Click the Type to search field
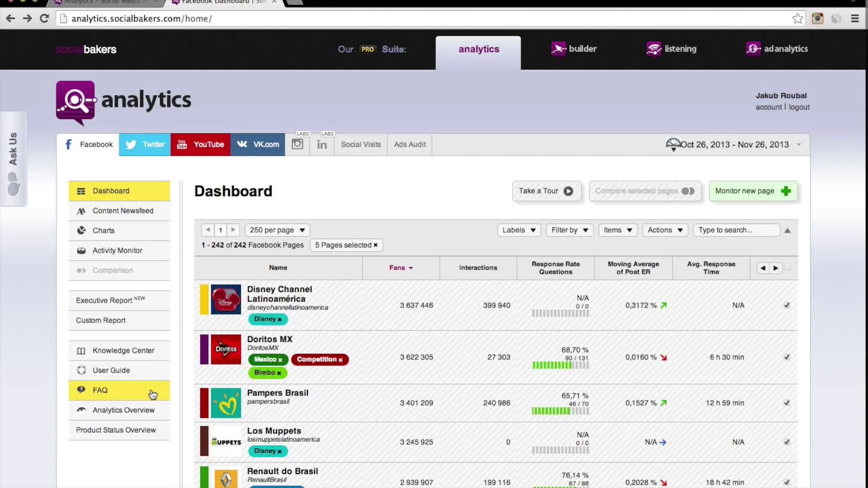Image resolution: width=868 pixels, height=488 pixels. tap(736, 230)
